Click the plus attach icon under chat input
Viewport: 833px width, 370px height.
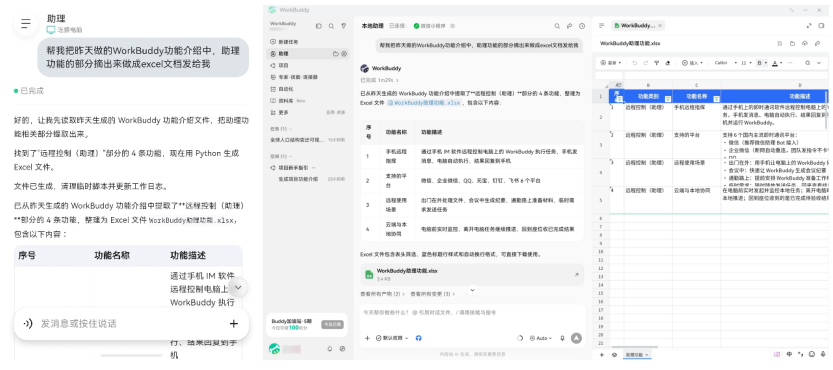(x=367, y=338)
